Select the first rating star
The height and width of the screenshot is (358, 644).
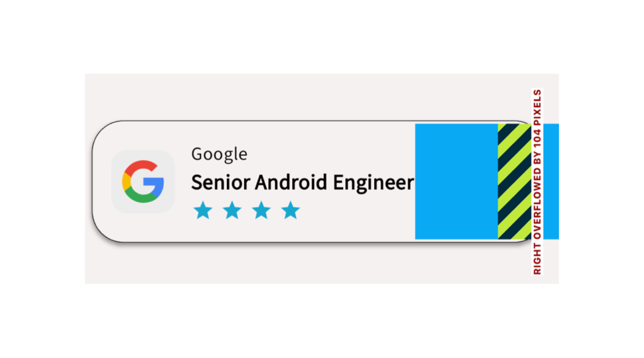(203, 210)
